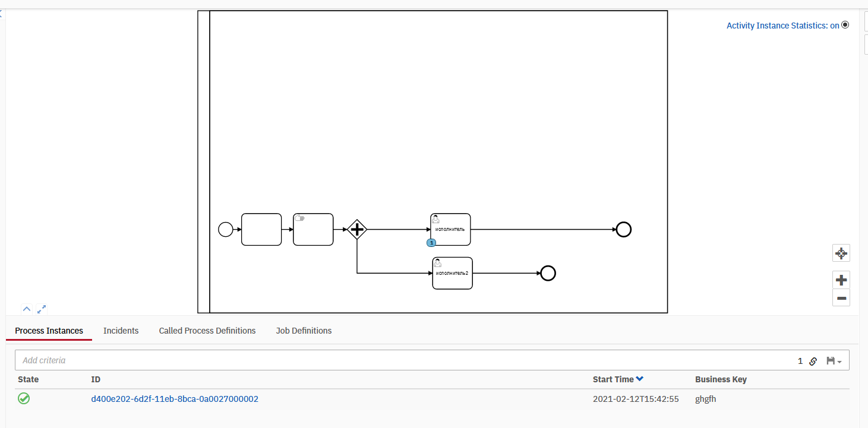
Task: Click the ID column header
Action: tap(96, 379)
